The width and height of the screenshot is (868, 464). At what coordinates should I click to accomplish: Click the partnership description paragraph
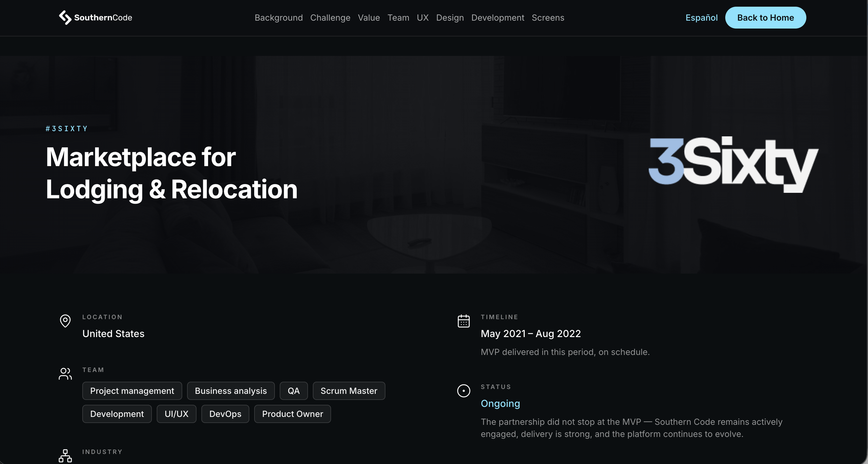(x=631, y=428)
